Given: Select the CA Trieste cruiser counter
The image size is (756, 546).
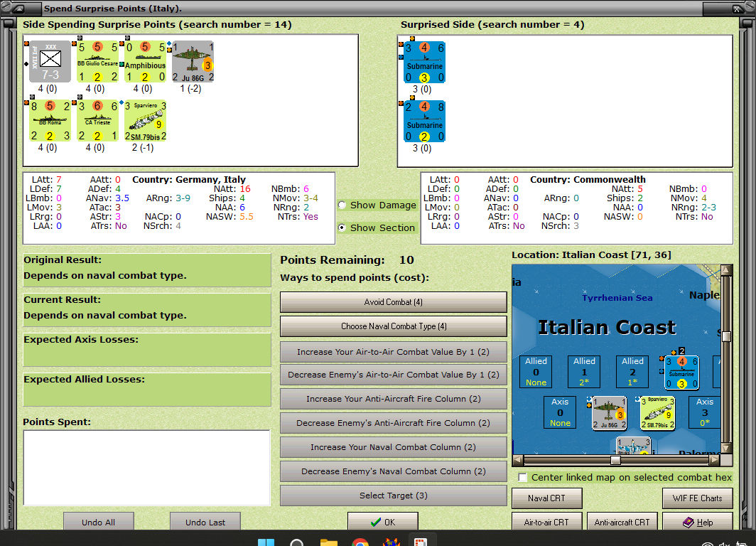Looking at the screenshot, I should [x=98, y=121].
